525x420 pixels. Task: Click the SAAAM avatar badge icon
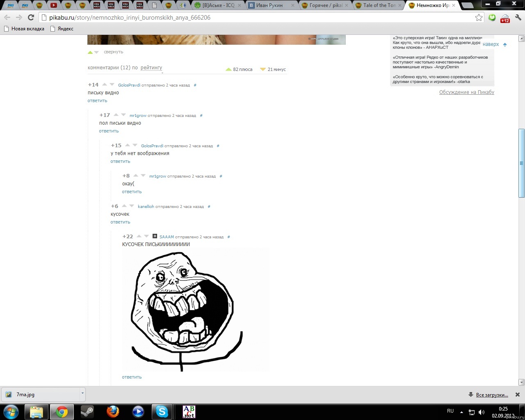155,236
